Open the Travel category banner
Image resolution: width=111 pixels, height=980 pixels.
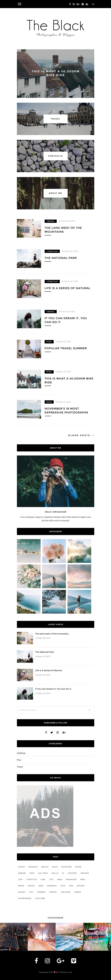tap(55, 119)
